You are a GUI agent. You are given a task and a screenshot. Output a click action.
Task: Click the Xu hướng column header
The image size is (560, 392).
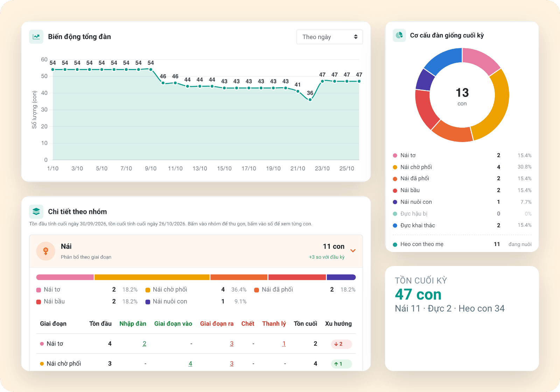tap(338, 324)
